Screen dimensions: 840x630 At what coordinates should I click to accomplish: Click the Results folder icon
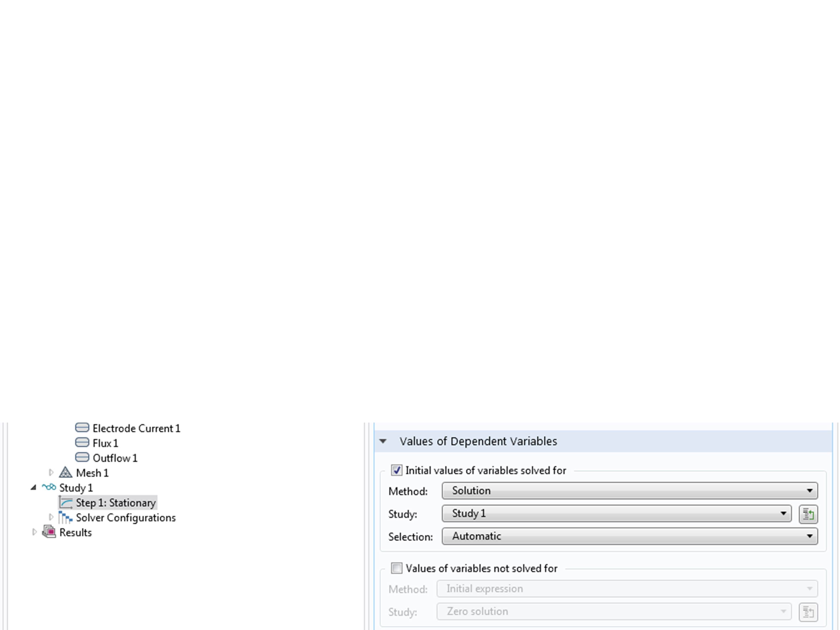(x=49, y=532)
